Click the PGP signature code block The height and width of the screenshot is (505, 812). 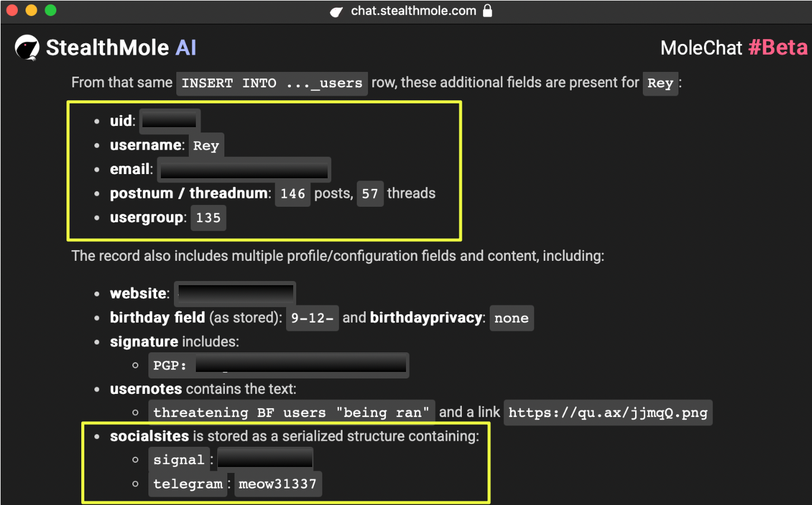278,365
